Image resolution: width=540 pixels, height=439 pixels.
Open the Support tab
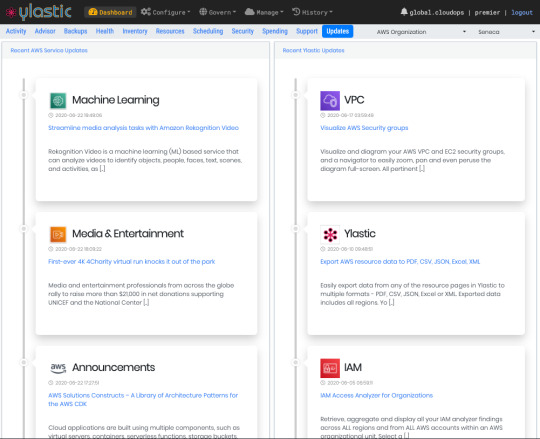point(307,31)
